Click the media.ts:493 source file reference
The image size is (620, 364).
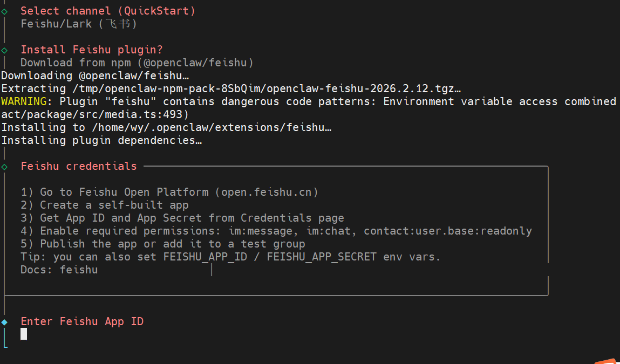pos(150,114)
